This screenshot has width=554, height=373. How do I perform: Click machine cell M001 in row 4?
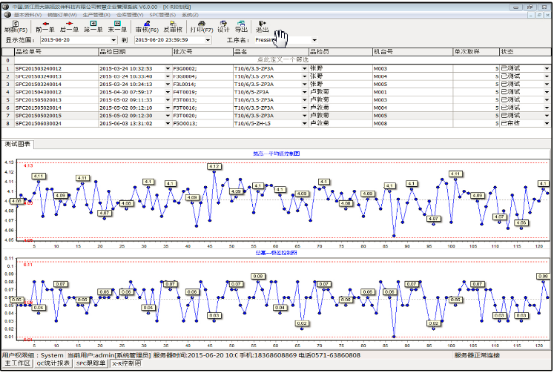413,92
